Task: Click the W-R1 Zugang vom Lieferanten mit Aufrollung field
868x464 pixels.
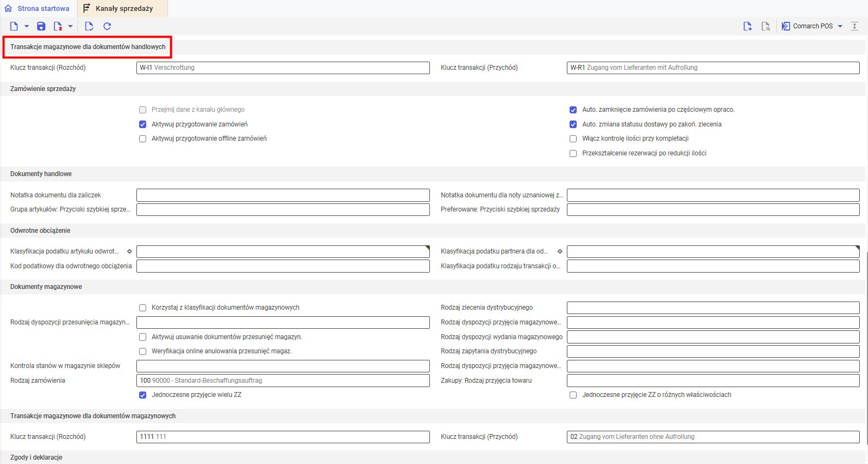Action: tap(713, 68)
